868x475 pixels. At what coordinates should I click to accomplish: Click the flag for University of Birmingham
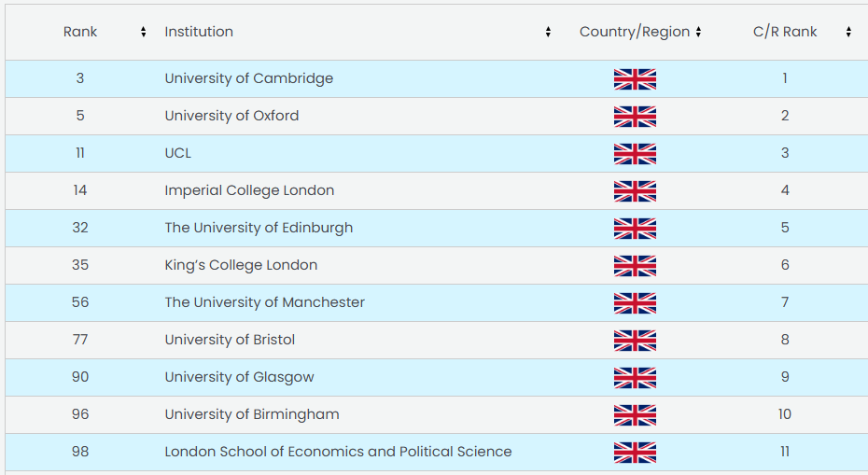click(x=635, y=415)
